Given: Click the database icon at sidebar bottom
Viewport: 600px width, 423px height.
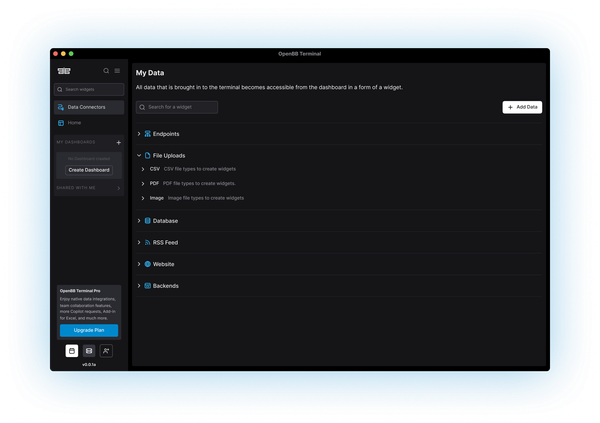Looking at the screenshot, I should 89,350.
